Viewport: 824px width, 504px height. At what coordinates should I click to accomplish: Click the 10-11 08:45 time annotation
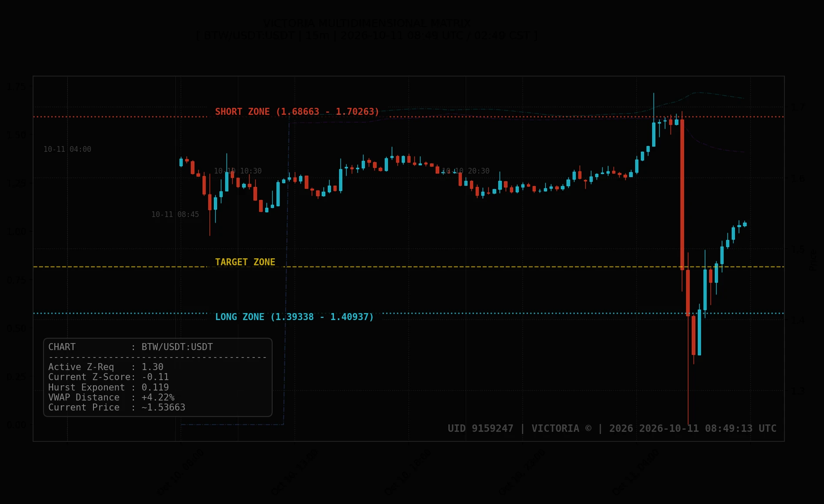(x=175, y=214)
